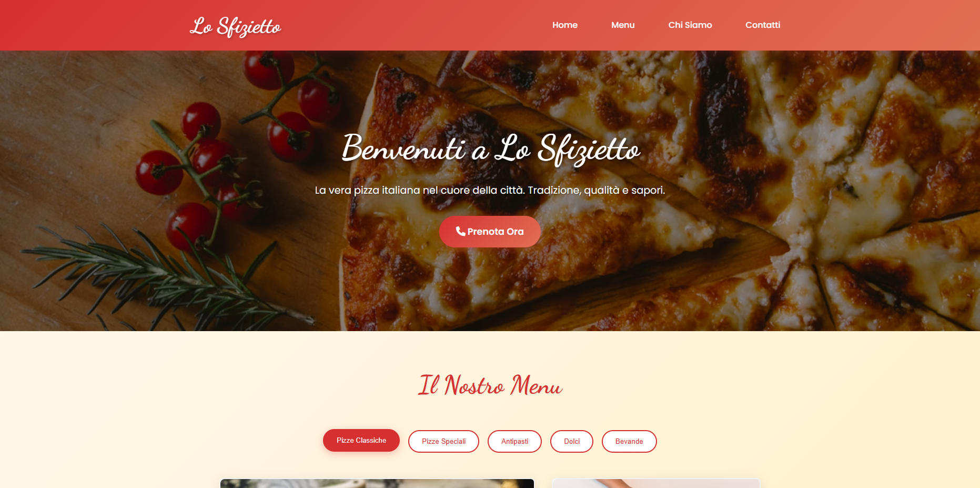The height and width of the screenshot is (488, 980).
Task: Switch to the Pizze Speciali tab
Action: 443,441
